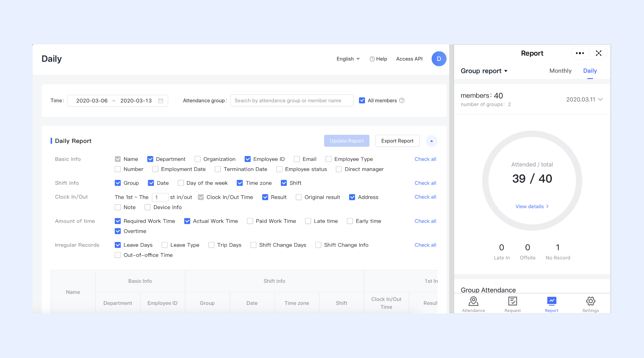Click the Update Report button
This screenshot has width=644, height=358.
pos(347,141)
